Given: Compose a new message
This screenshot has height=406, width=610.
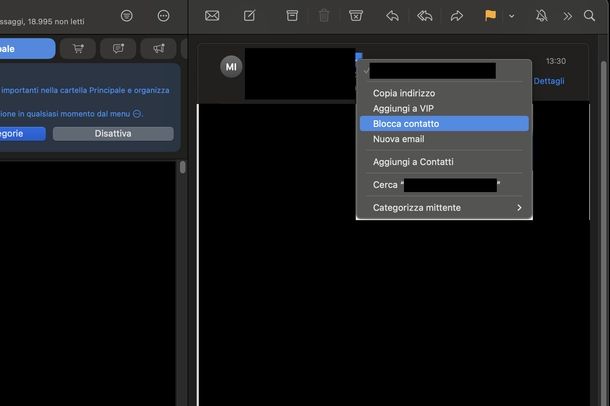Looking at the screenshot, I should click(249, 16).
